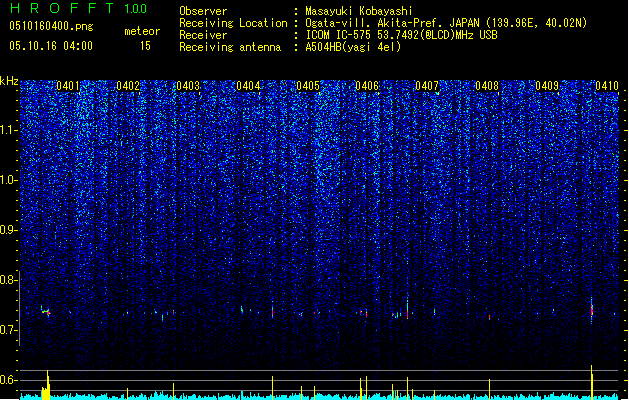Click the 0402 time marker
This screenshot has width=629, height=400.
point(128,86)
